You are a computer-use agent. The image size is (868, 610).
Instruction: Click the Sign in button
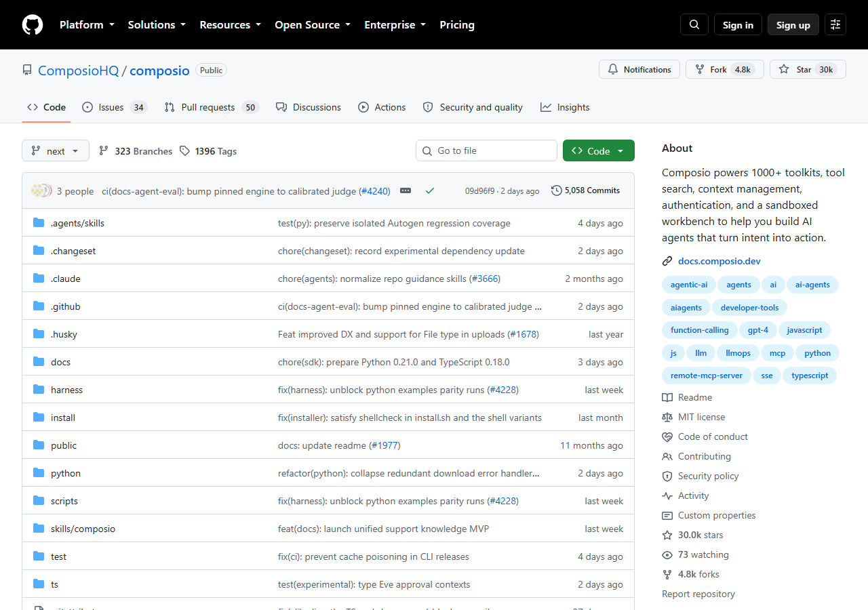tap(738, 24)
